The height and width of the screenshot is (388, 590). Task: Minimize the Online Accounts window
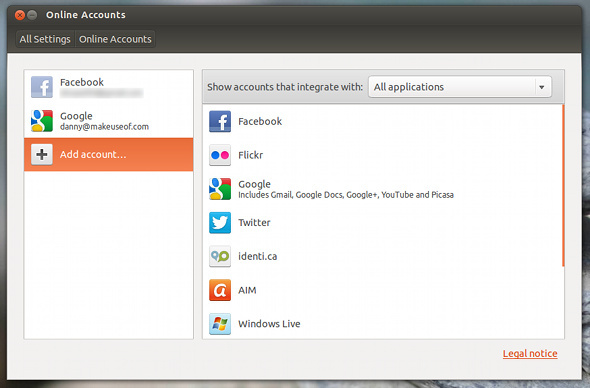pos(32,15)
